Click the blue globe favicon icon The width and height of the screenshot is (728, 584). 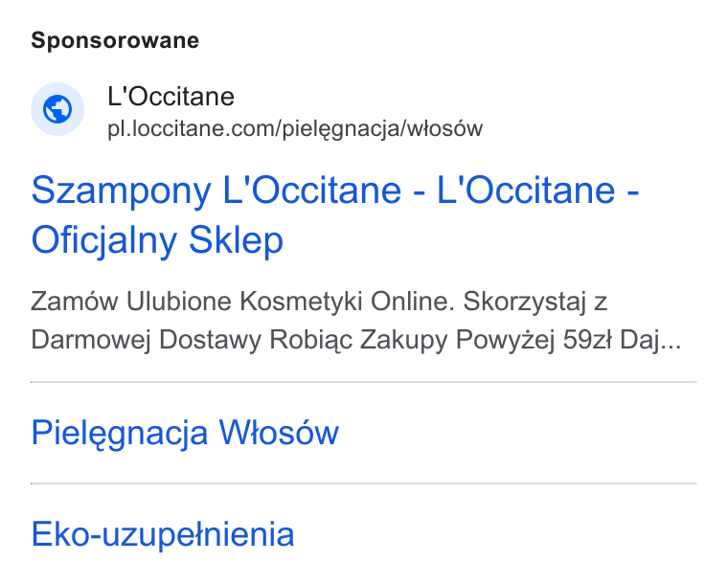(x=57, y=109)
